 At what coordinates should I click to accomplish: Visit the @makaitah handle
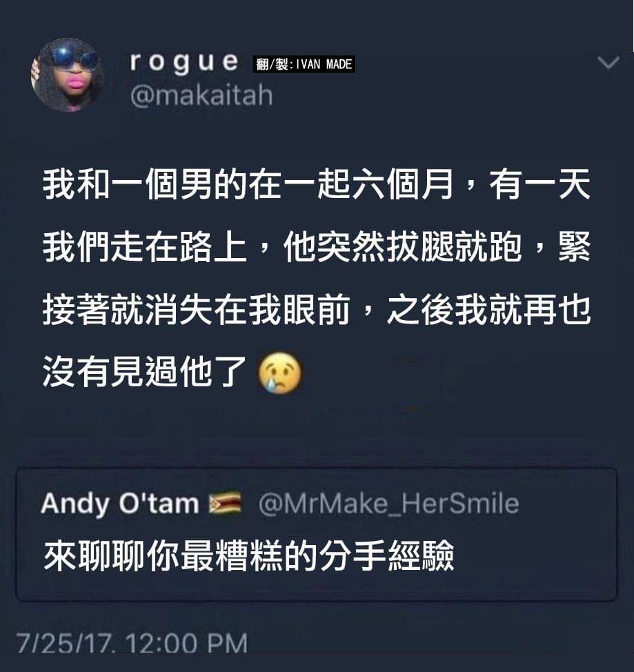[x=201, y=95]
